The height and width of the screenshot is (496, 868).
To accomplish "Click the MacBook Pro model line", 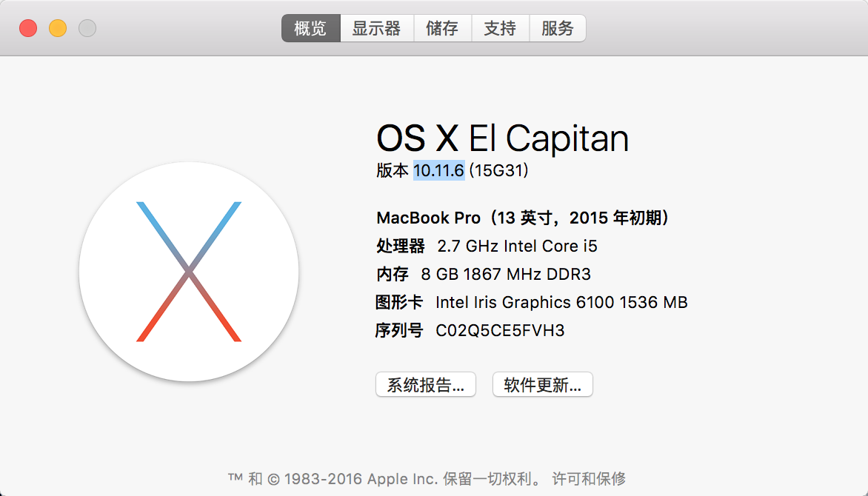I will [x=523, y=218].
